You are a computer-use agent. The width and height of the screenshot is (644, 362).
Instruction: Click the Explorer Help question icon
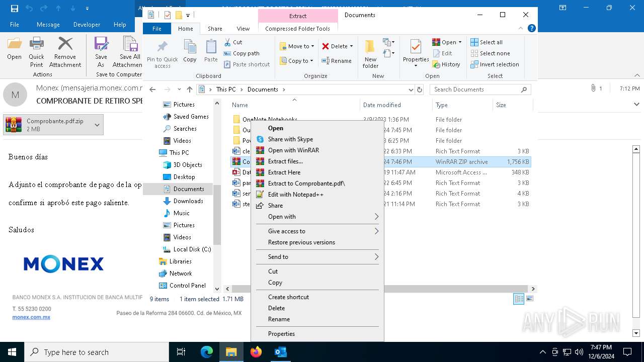[x=532, y=29]
